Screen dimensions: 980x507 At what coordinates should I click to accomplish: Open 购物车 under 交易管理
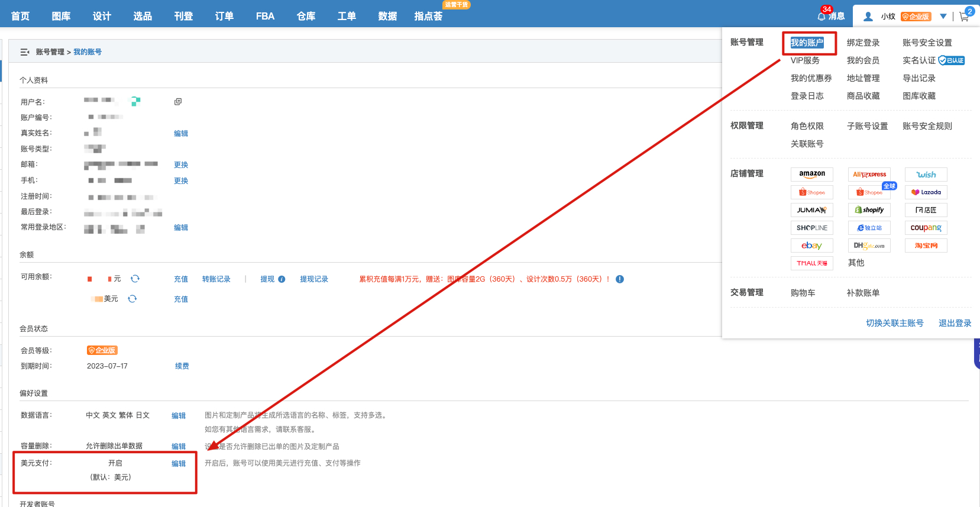803,293
